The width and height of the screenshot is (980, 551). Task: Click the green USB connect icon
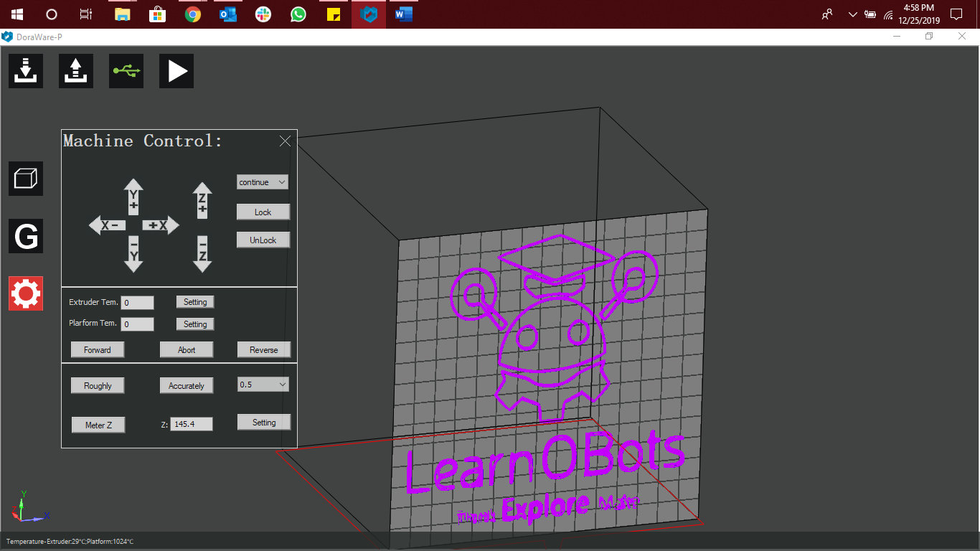click(x=126, y=71)
